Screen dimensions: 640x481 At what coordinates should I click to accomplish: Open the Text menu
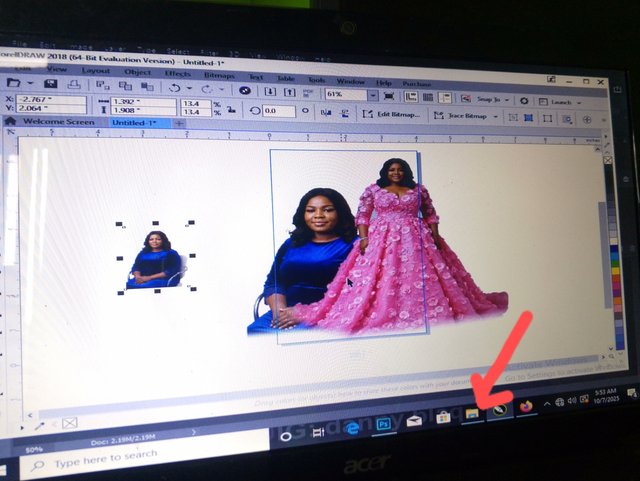256,77
